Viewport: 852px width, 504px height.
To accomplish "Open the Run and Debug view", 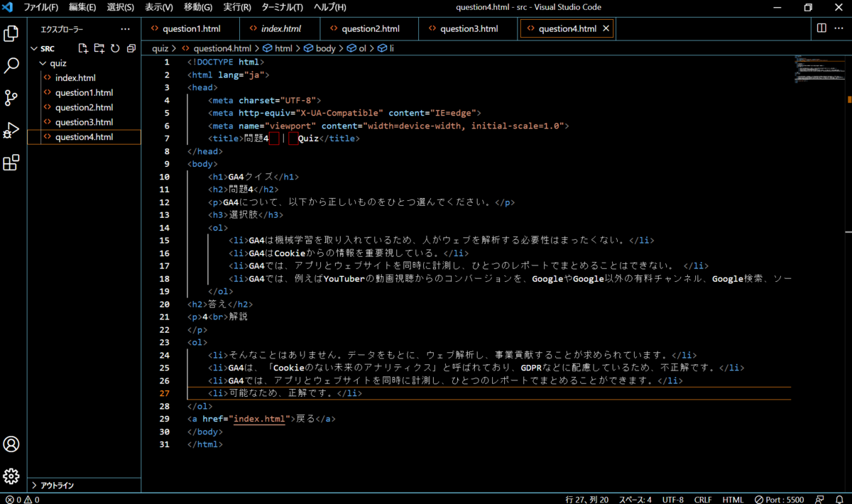I will tap(11, 131).
